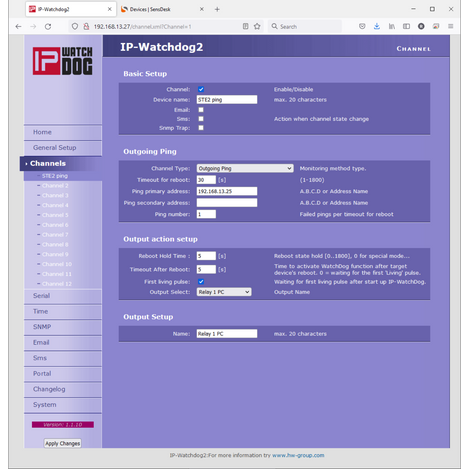Open the Changelog menu item
The image size is (469, 469).
63,389
